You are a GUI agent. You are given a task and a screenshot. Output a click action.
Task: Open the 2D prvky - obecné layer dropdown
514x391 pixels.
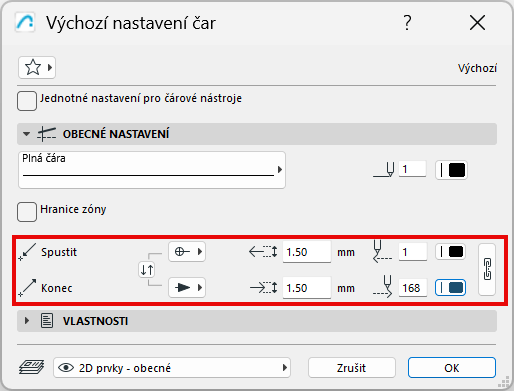[172, 368]
